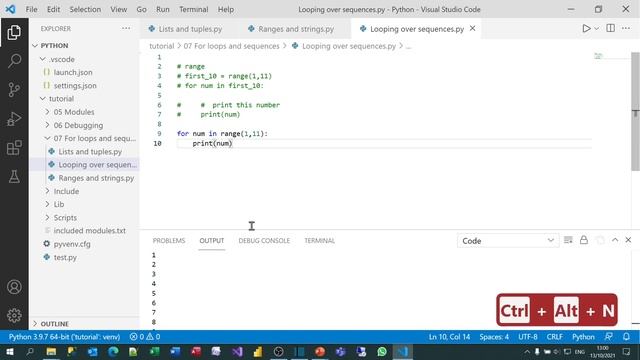Expand the Include folder
The width and height of the screenshot is (640, 360).
pos(85,191)
